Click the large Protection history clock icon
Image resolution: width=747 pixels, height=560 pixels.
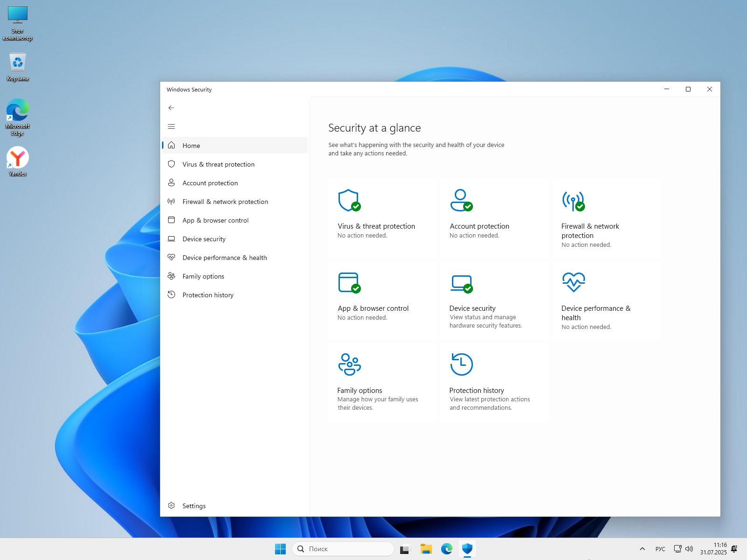[461, 364]
